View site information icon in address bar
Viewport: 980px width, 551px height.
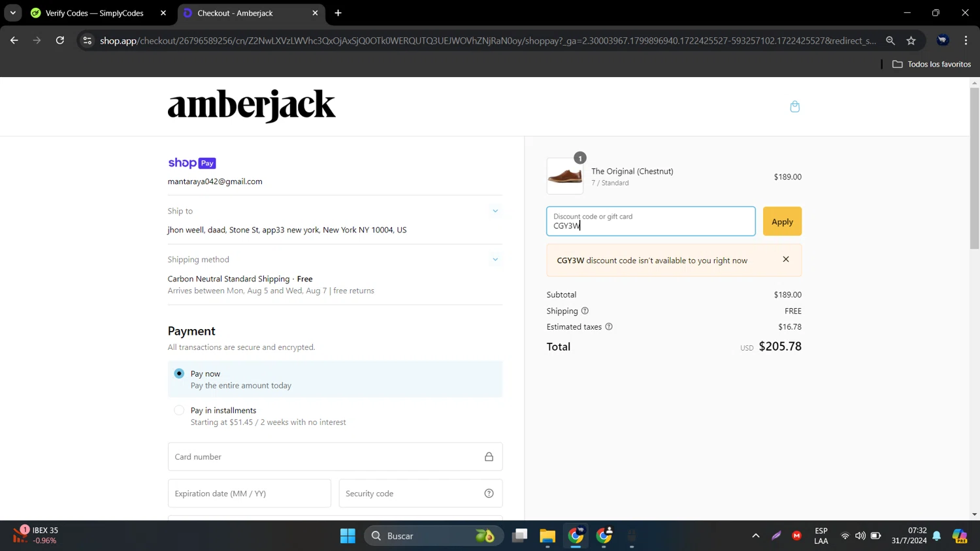87,40
